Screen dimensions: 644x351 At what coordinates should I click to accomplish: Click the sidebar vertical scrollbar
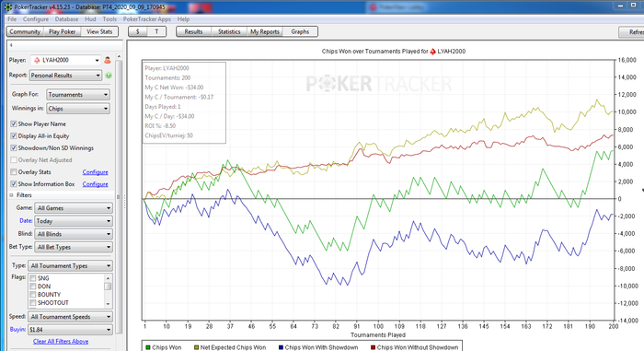pyautogui.click(x=119, y=196)
